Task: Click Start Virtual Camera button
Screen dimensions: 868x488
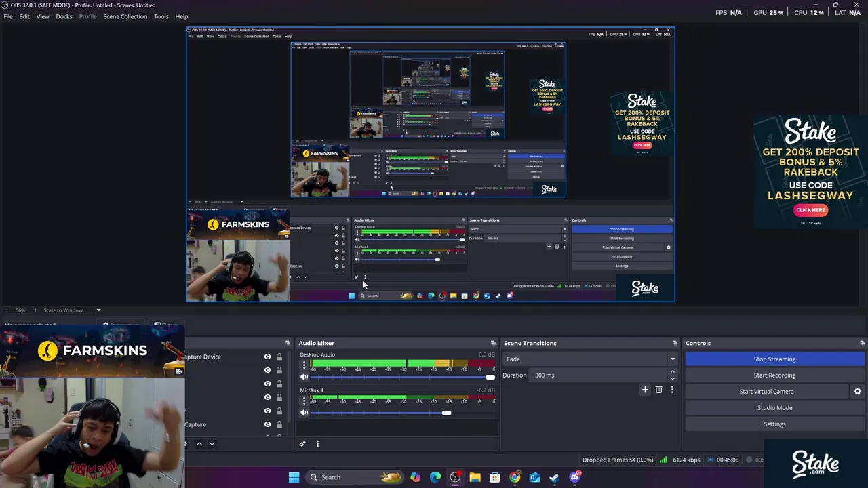Action: [766, 391]
